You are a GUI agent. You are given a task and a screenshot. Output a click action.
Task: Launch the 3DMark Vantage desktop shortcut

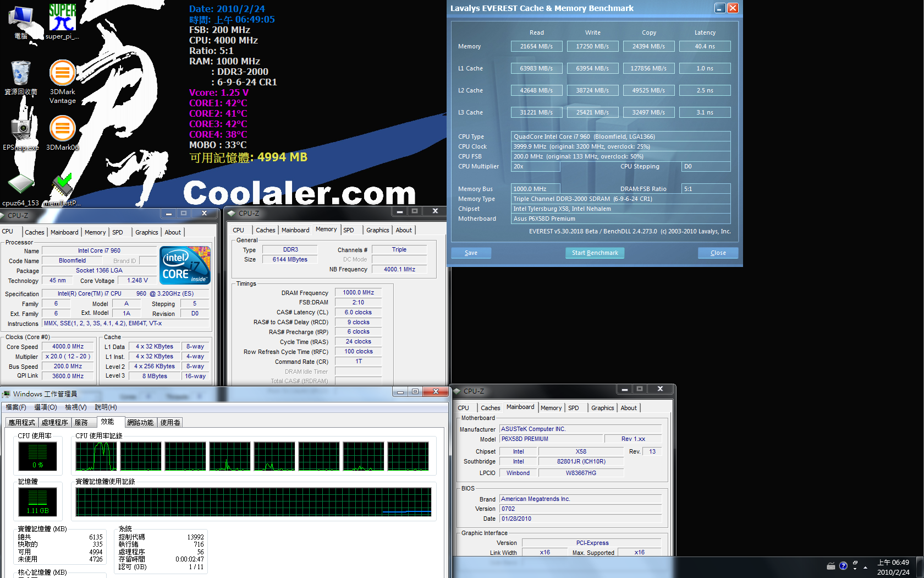click(x=63, y=81)
